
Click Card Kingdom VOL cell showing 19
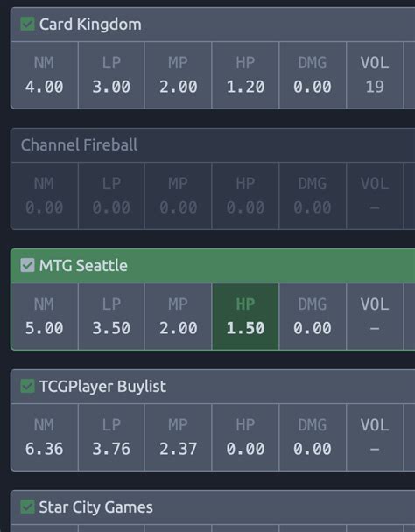coord(375,75)
